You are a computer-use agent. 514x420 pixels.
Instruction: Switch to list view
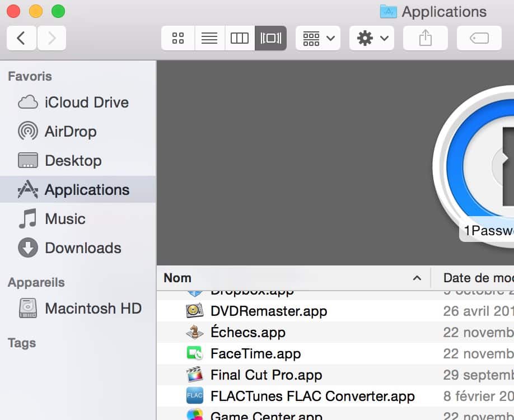(x=209, y=39)
